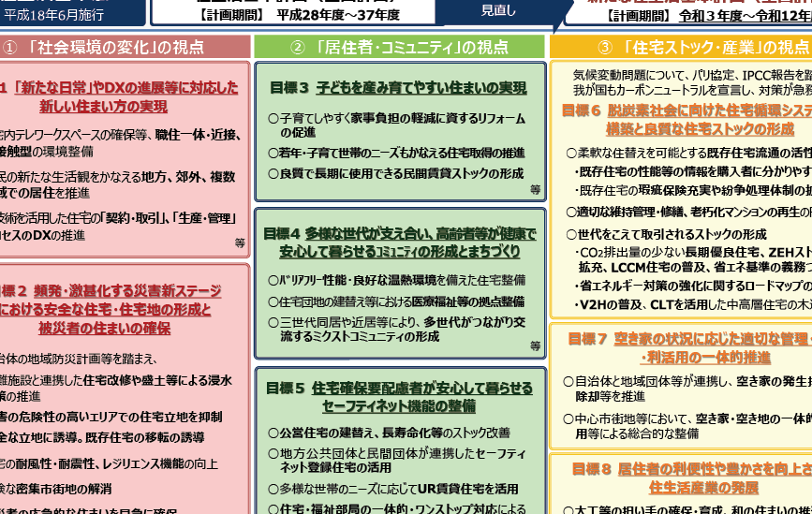Click the 「新たな日常」やDXの進展 heading
Image resolution: width=812 pixels, height=514 pixels.
(x=120, y=96)
